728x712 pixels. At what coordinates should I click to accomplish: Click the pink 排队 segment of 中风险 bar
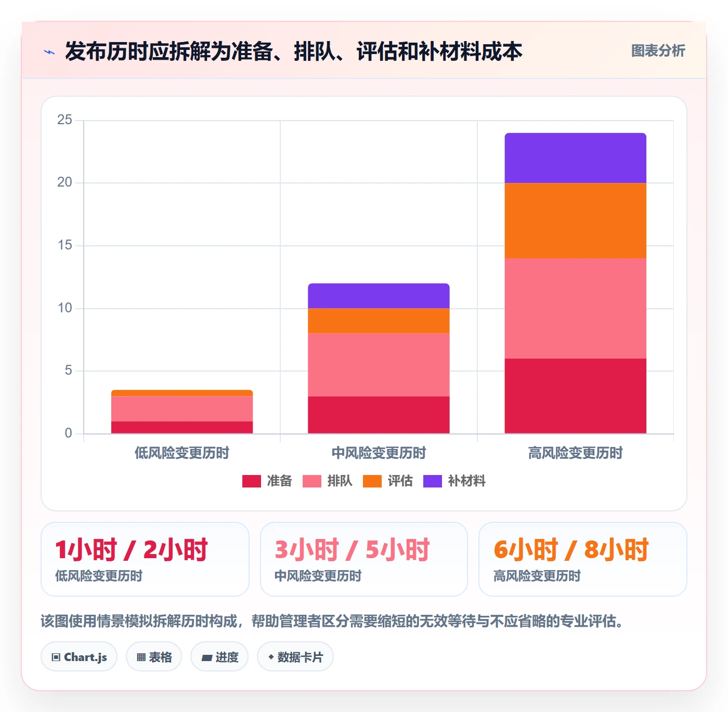(x=379, y=365)
